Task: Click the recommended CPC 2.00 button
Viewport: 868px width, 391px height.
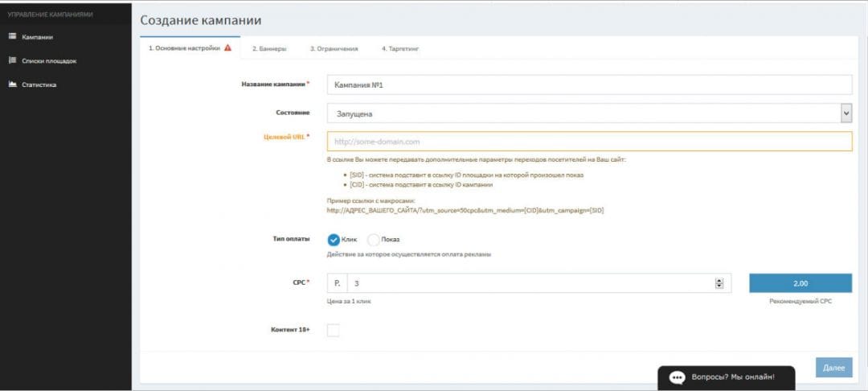Action: tap(800, 283)
